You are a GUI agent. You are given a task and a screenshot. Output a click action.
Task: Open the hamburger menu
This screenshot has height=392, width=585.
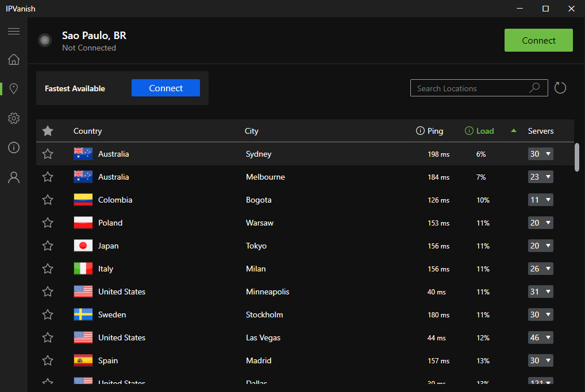(14, 32)
